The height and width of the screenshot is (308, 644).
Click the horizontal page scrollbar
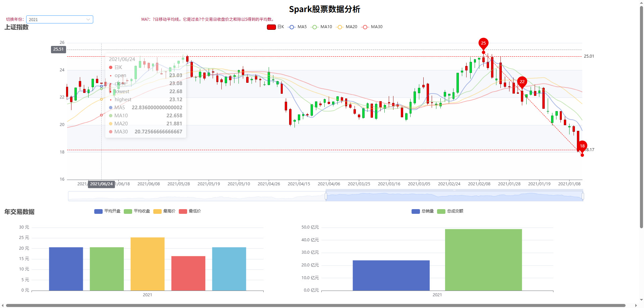316,305
